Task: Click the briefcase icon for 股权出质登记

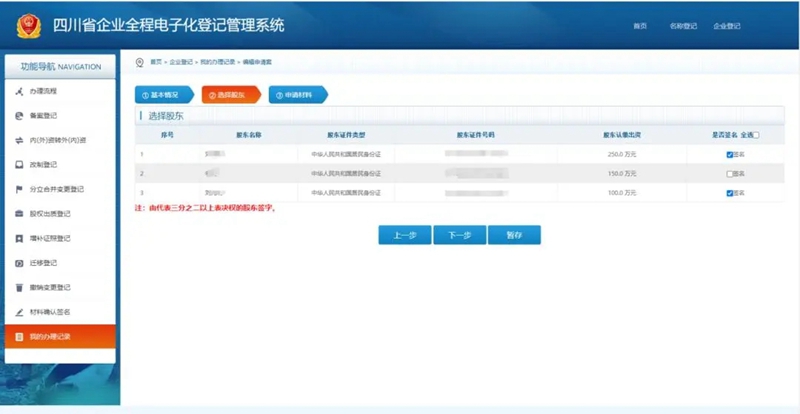Action: coord(19,214)
